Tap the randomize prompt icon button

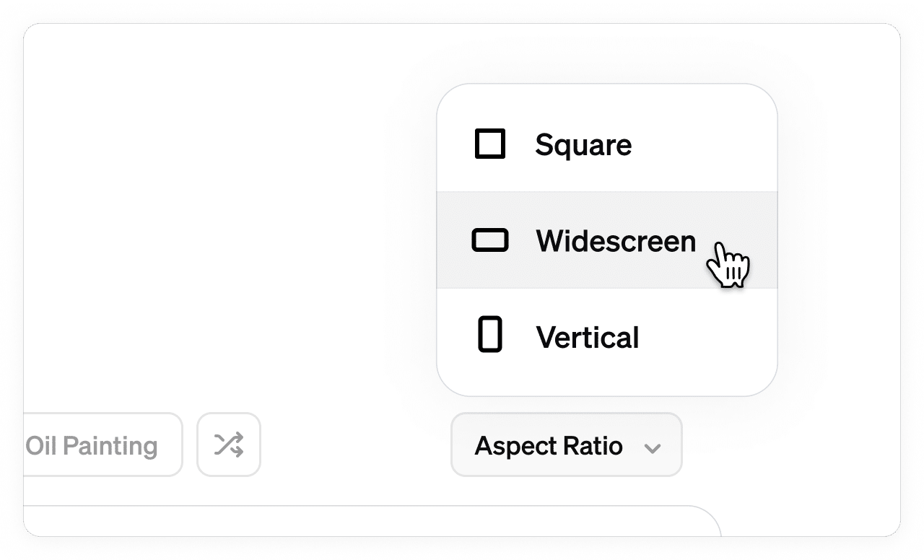pos(229,445)
